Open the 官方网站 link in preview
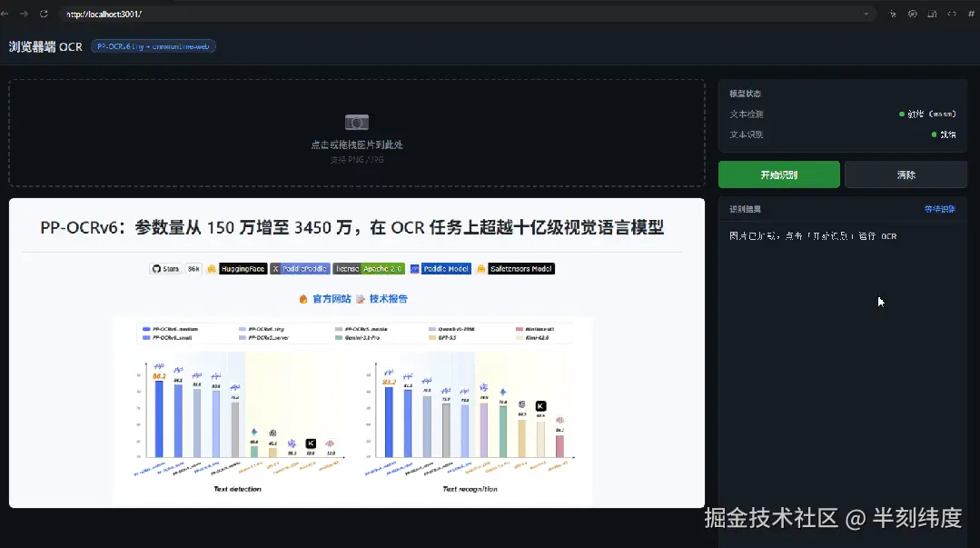 (x=325, y=299)
